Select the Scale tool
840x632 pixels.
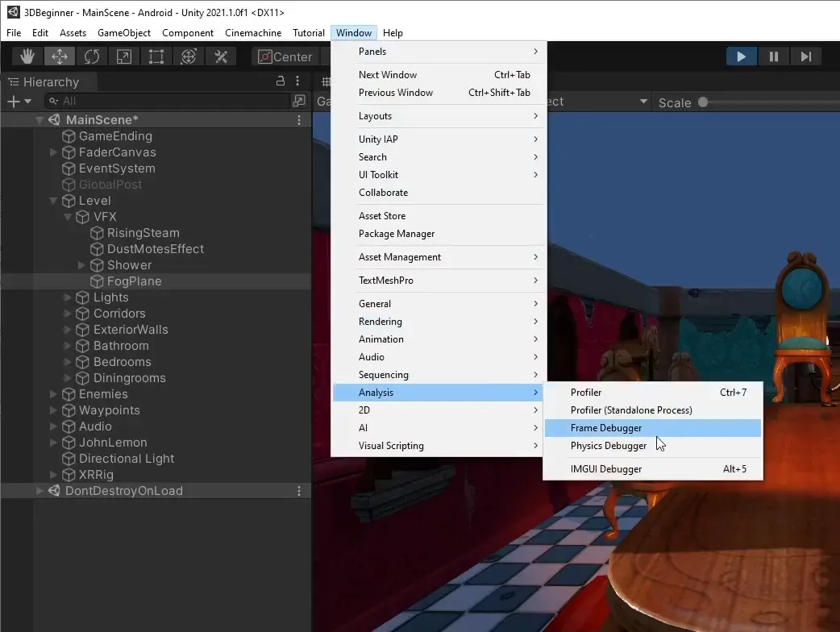click(124, 56)
